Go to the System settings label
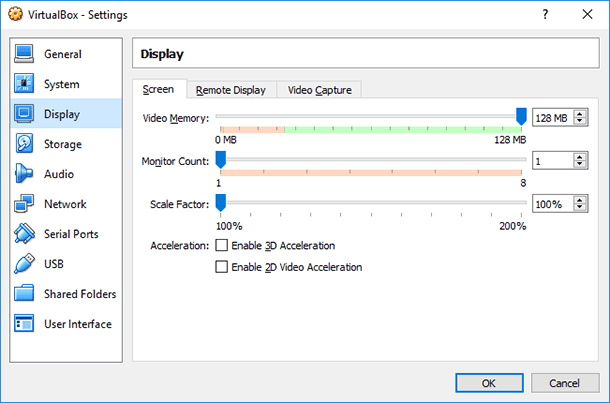The image size is (610, 403). click(61, 84)
